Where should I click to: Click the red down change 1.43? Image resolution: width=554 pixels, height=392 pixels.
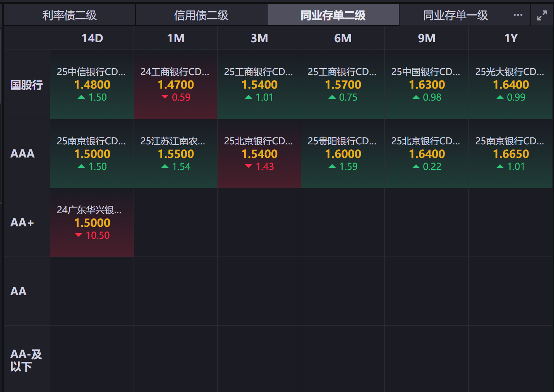(x=260, y=167)
